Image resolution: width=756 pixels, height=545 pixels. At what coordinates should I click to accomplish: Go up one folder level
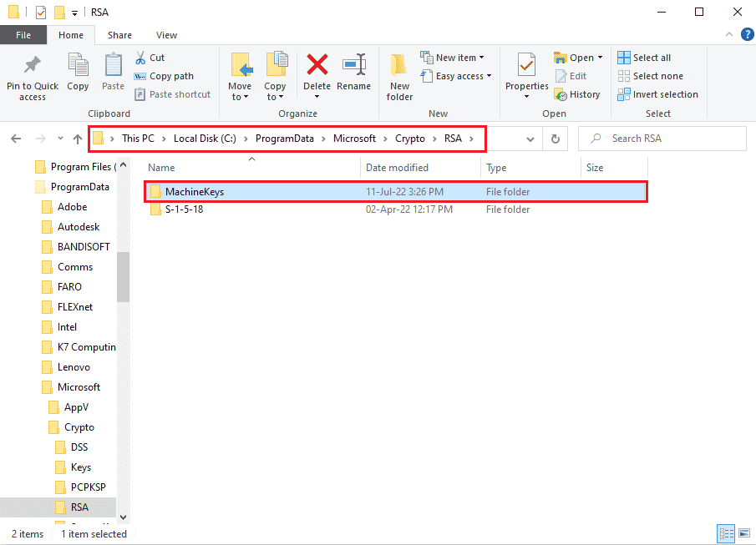(x=77, y=139)
